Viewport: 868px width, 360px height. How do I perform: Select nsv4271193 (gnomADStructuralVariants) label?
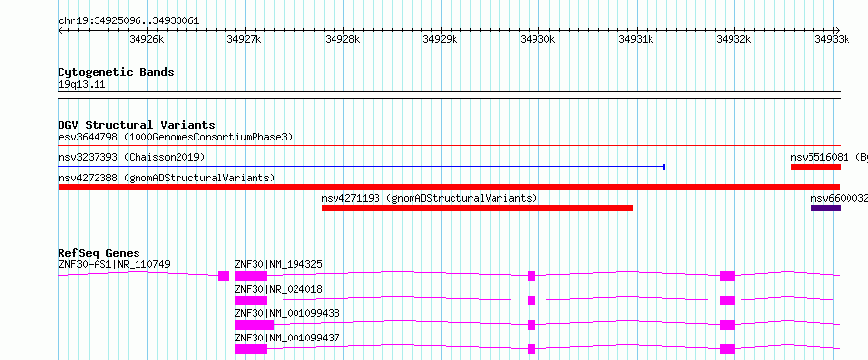tap(429, 198)
